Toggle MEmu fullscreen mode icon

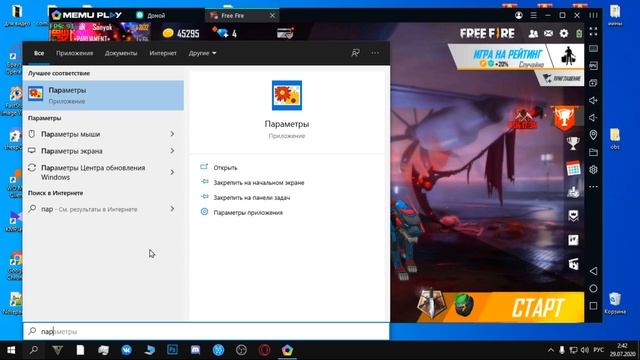593,31
